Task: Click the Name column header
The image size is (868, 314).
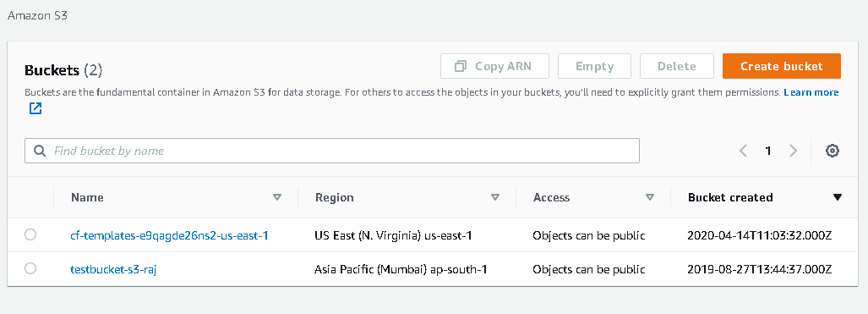Action: click(x=87, y=197)
